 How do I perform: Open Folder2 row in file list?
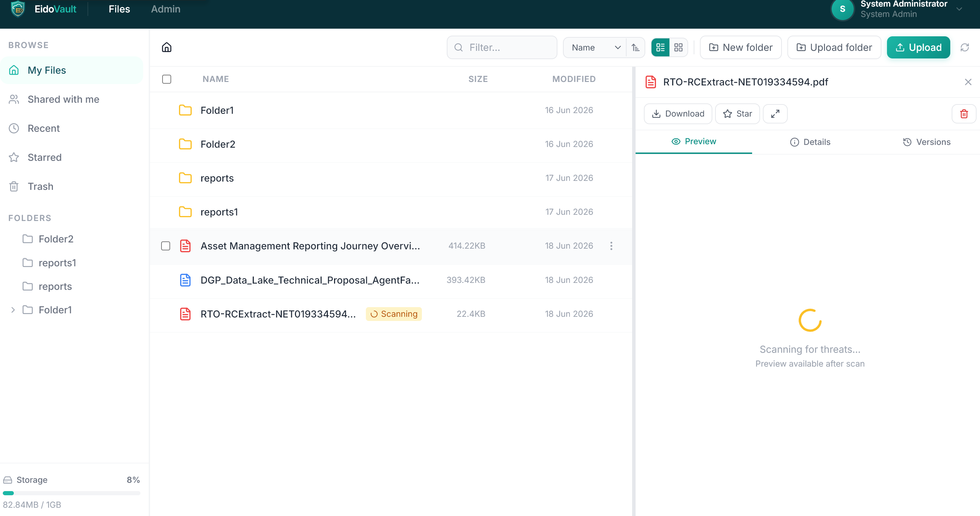391,144
